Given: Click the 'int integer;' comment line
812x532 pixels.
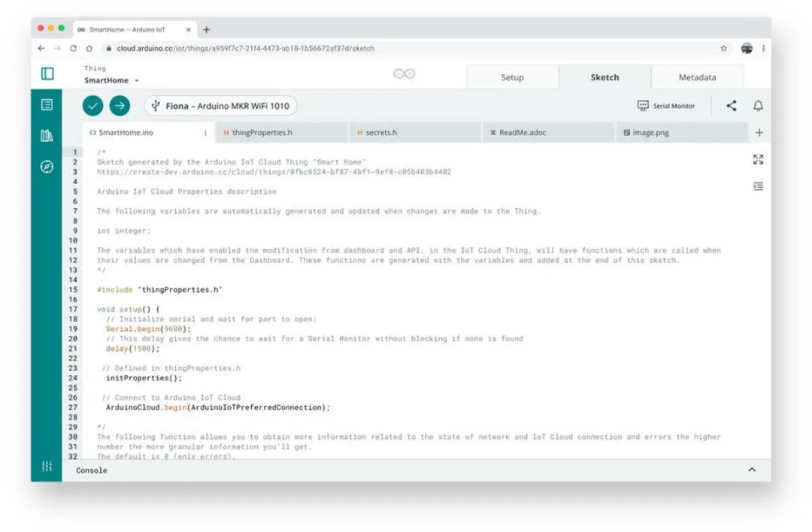Looking at the screenshot, I should pyautogui.click(x=124, y=231).
